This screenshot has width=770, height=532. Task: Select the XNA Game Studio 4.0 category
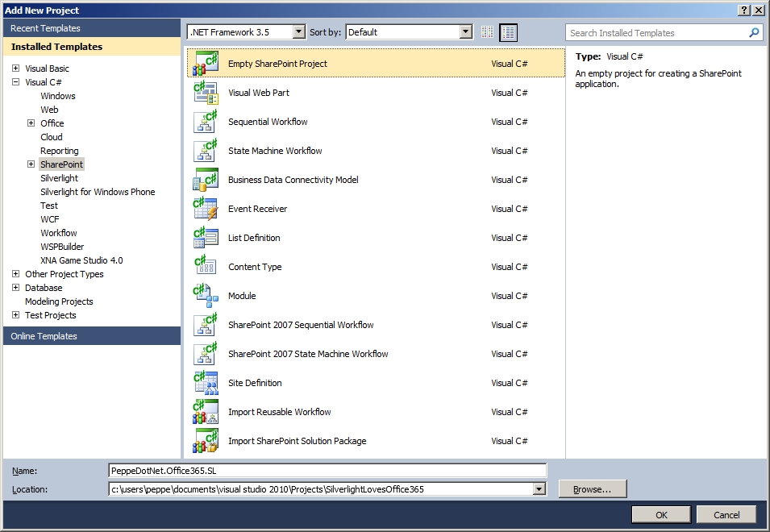point(81,260)
